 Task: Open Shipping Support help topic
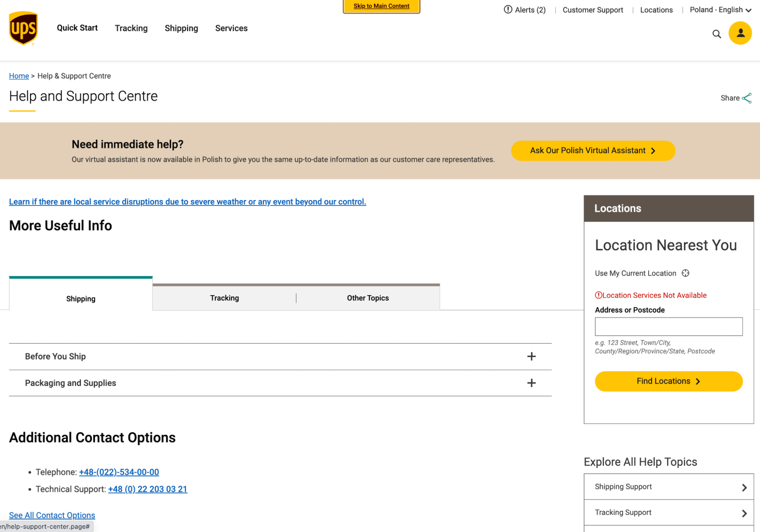pos(668,487)
